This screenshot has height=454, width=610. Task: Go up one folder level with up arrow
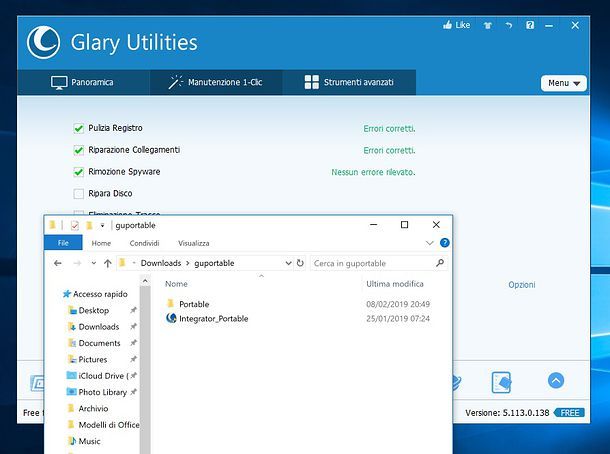pyautogui.click(x=108, y=263)
